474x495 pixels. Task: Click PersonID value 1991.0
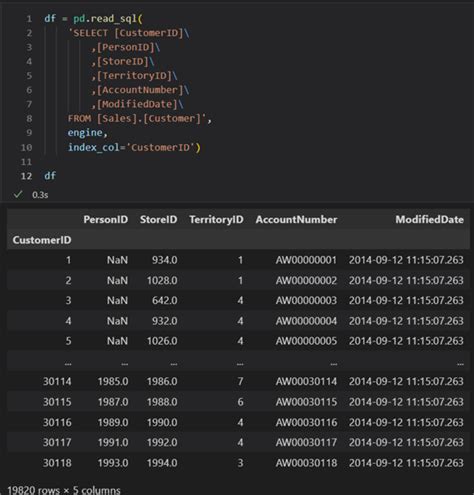(x=113, y=442)
